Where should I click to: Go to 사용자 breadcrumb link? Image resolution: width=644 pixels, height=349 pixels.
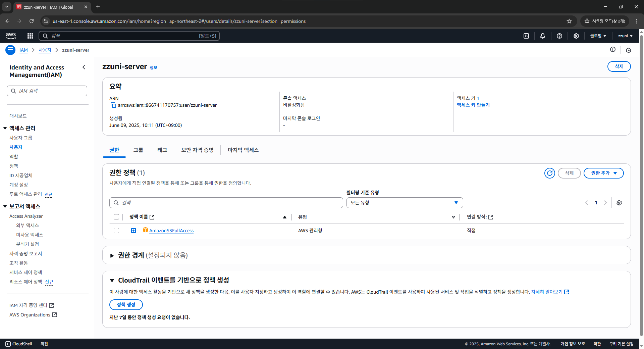[45, 50]
